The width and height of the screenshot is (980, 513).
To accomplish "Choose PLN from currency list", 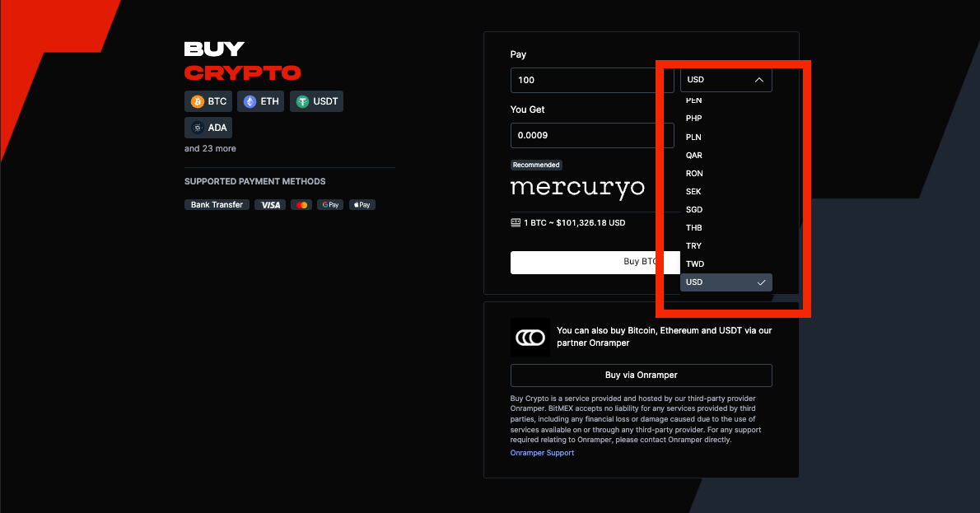I will (726, 137).
